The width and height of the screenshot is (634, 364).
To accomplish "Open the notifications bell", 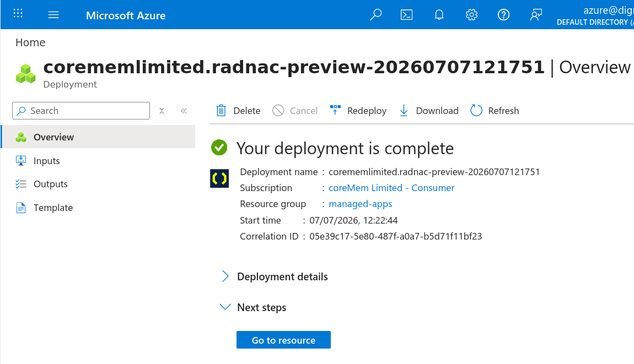I will coord(439,15).
